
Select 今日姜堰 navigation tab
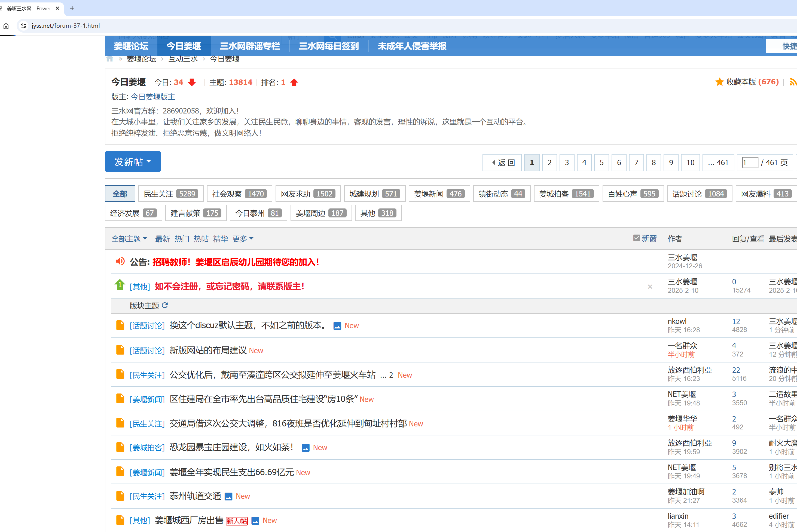184,46
